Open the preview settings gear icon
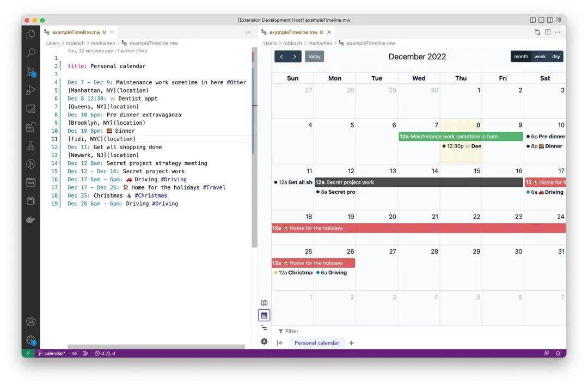Screen dimensions: 588x386 pos(264,341)
